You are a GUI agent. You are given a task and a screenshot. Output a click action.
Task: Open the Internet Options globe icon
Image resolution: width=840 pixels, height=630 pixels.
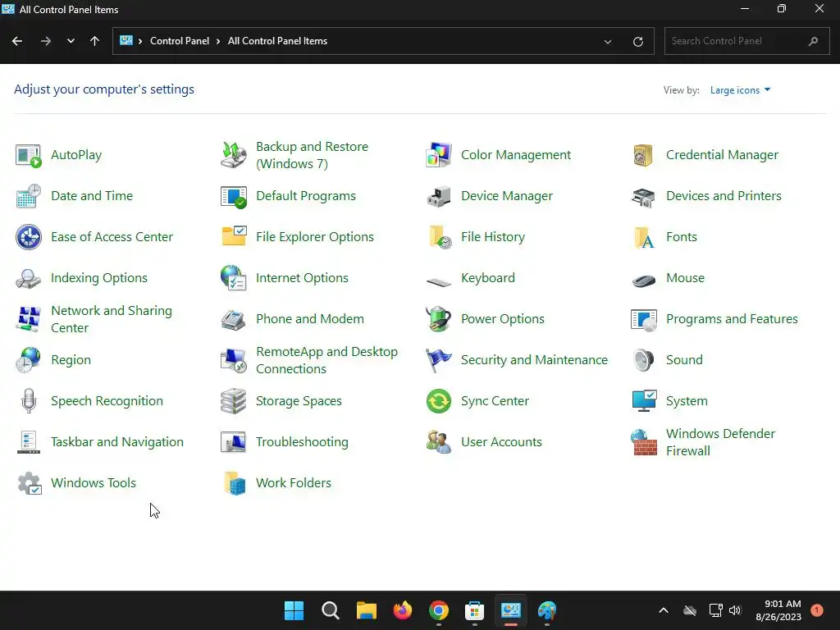point(234,278)
